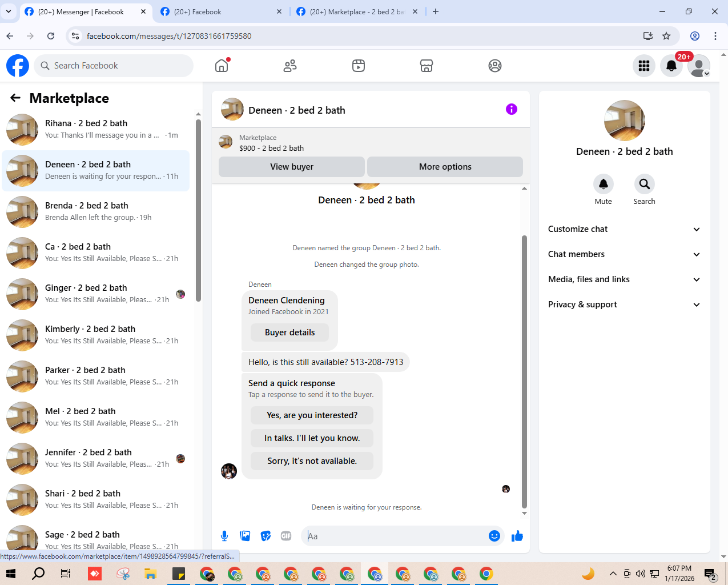Screen dimensions: 728x585
Task: Show hidden system tray icons chevron
Action: tap(613, 574)
